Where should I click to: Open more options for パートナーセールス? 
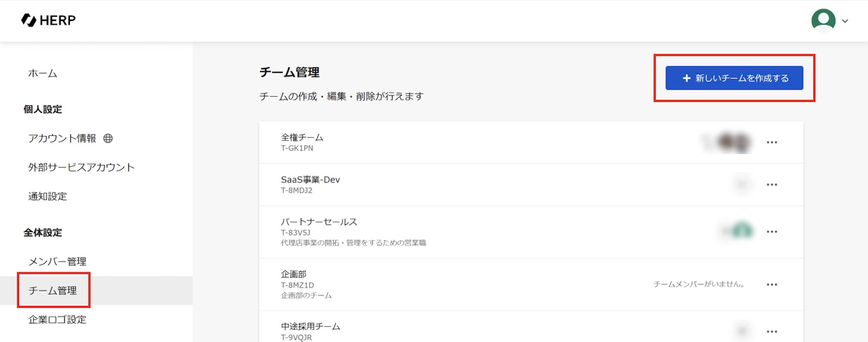tap(771, 232)
